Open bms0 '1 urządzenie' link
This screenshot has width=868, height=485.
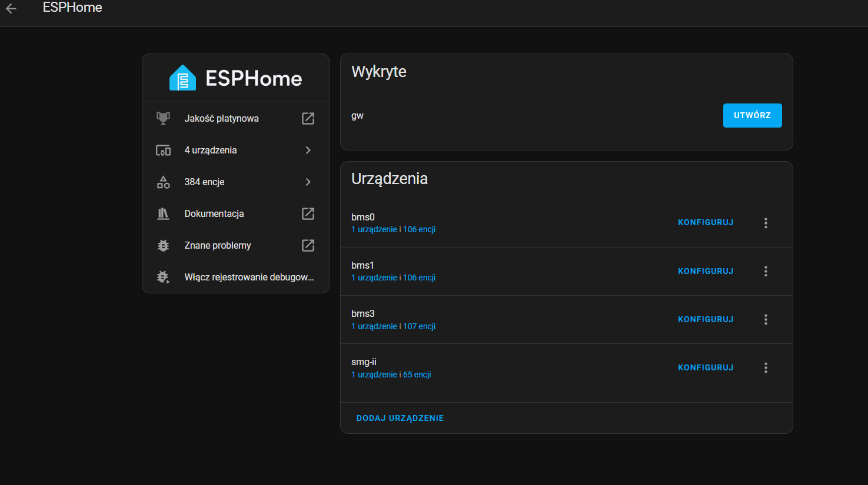click(374, 229)
